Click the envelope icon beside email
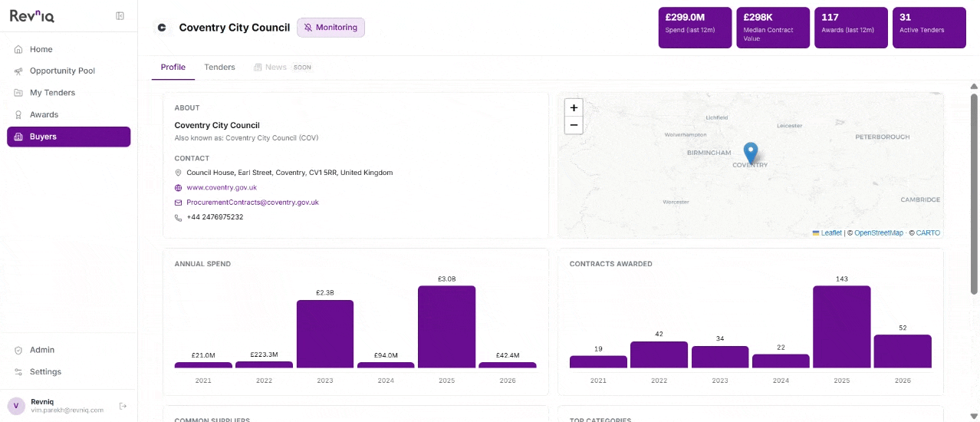980x422 pixels. pyautogui.click(x=179, y=203)
